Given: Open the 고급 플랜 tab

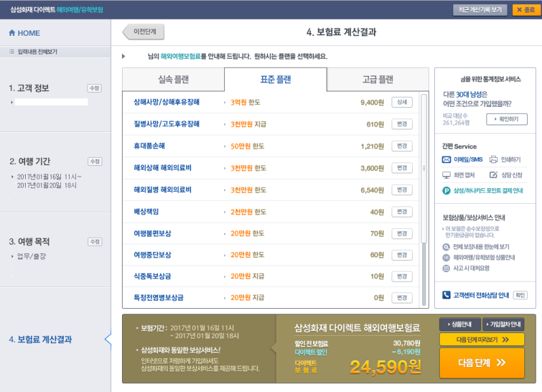Looking at the screenshot, I should [x=377, y=79].
